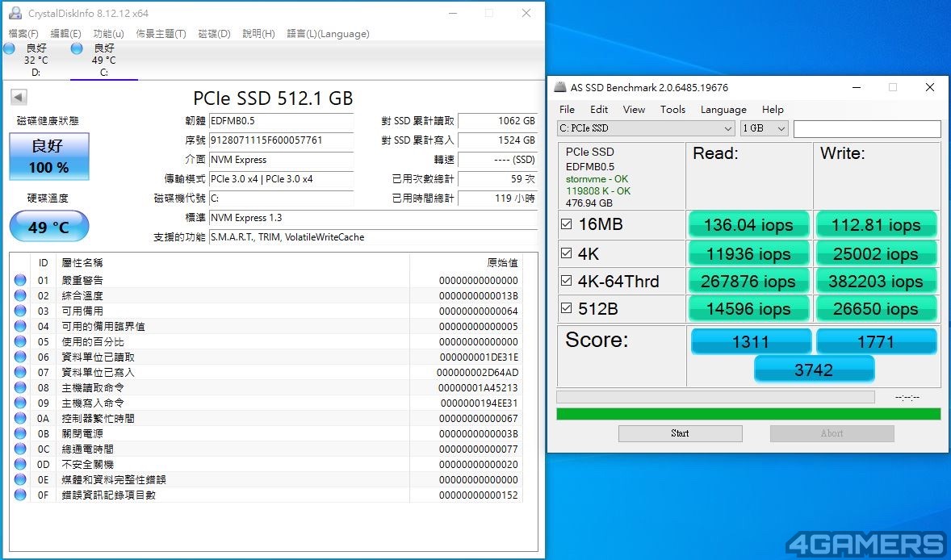Click status orb for attribute 01 嚴重警告
The width and height of the screenshot is (951, 560).
[x=20, y=280]
